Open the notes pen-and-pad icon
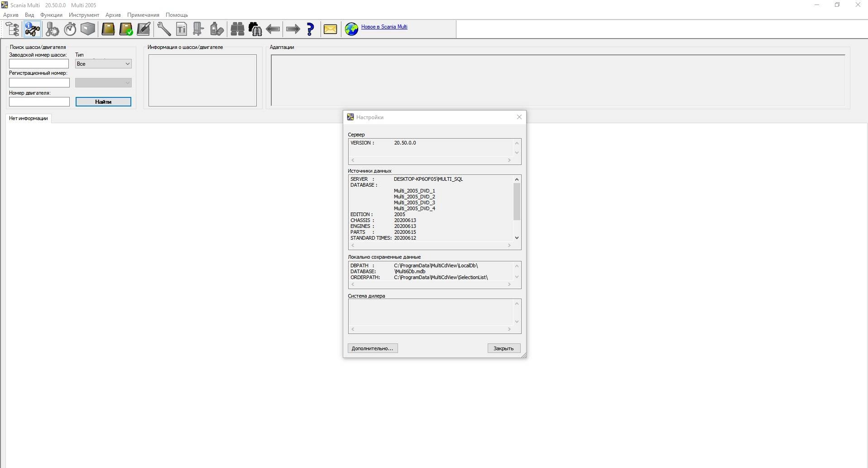The image size is (868, 468). [144, 29]
